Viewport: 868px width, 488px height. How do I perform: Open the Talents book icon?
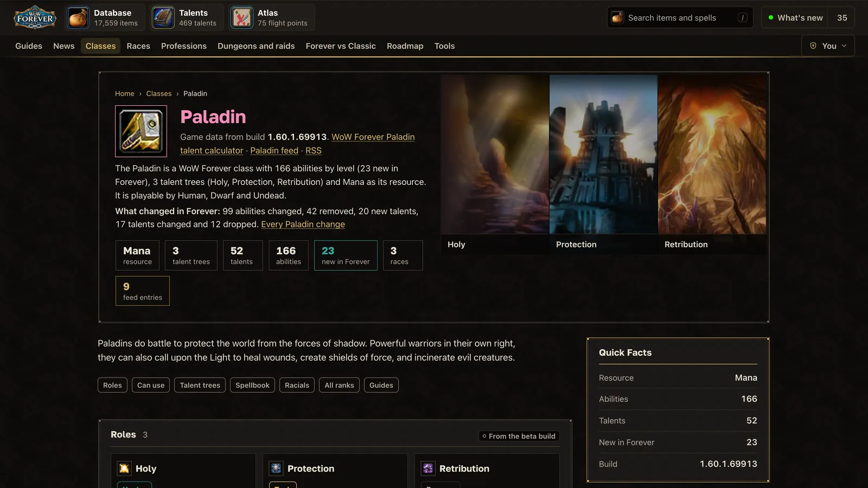tap(163, 18)
